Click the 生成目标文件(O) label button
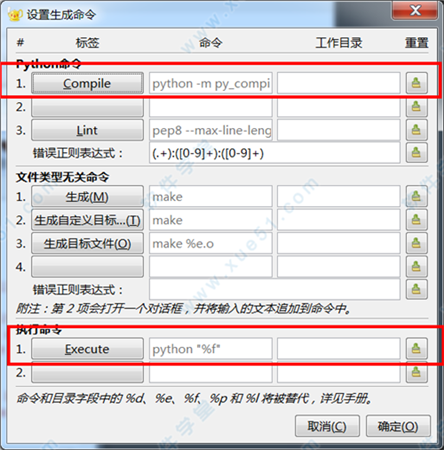 87,243
